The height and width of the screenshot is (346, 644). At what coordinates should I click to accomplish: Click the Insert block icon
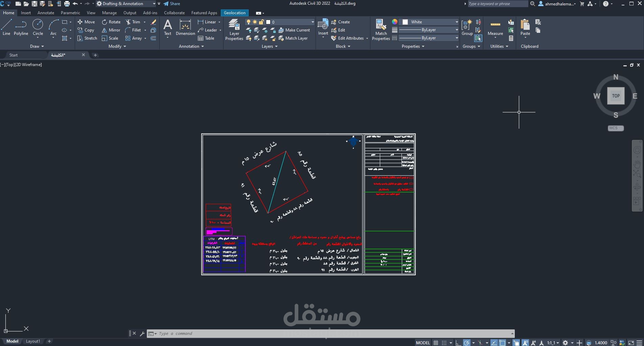click(323, 27)
